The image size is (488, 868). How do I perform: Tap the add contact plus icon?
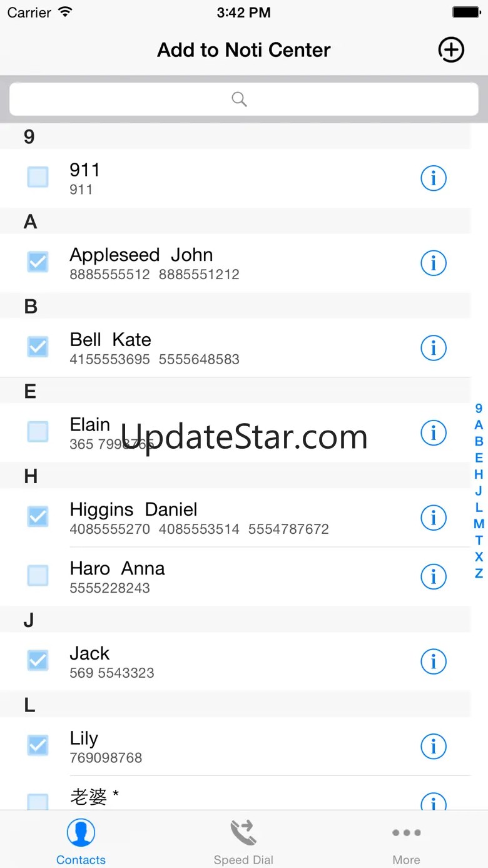point(450,50)
